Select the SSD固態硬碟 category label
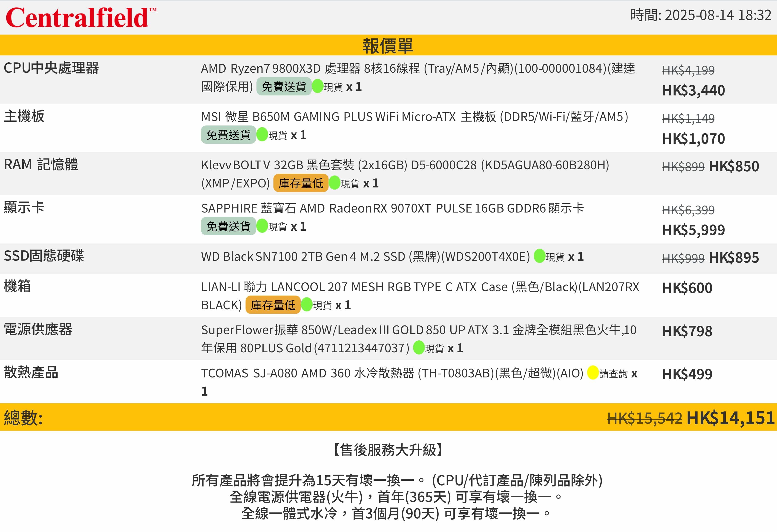Viewport: 777px width, 532px height. coord(44,256)
